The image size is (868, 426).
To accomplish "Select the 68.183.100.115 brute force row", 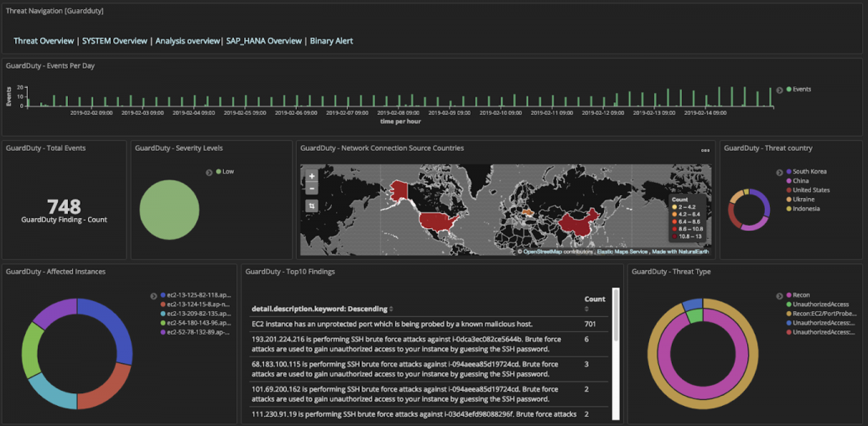I will click(429, 369).
